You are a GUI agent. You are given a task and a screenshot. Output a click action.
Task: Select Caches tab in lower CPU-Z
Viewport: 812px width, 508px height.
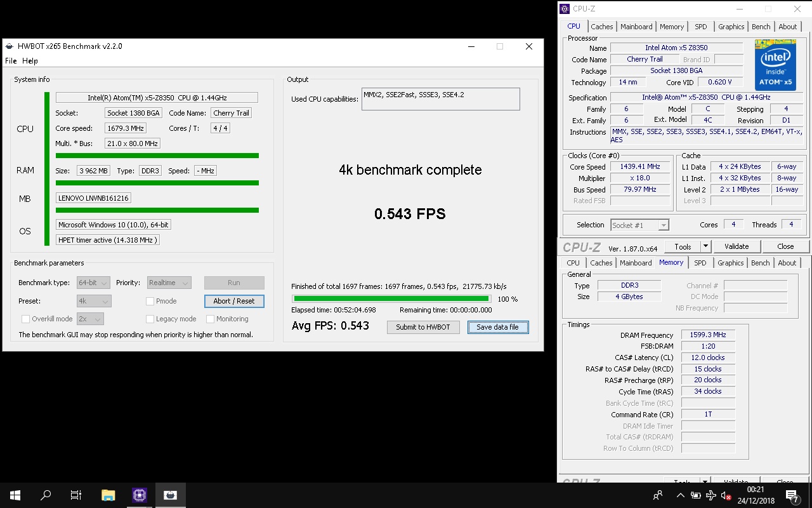pyautogui.click(x=601, y=263)
